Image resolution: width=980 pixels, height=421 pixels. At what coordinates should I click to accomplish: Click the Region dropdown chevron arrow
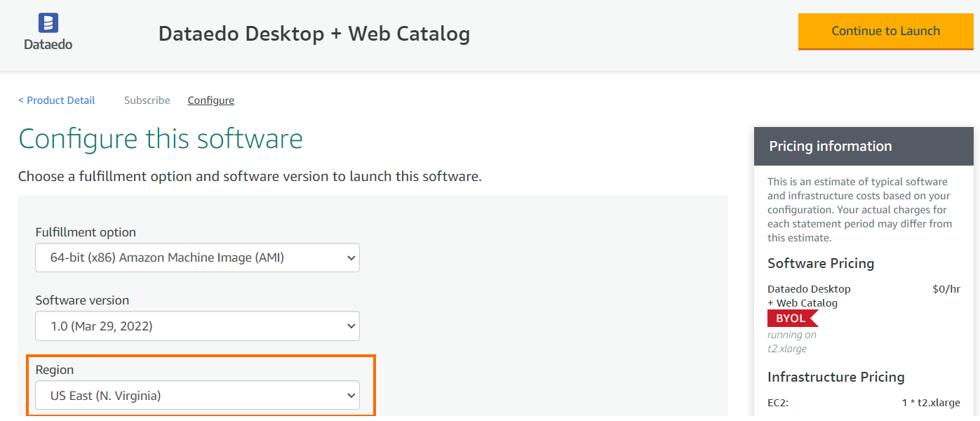[351, 396]
